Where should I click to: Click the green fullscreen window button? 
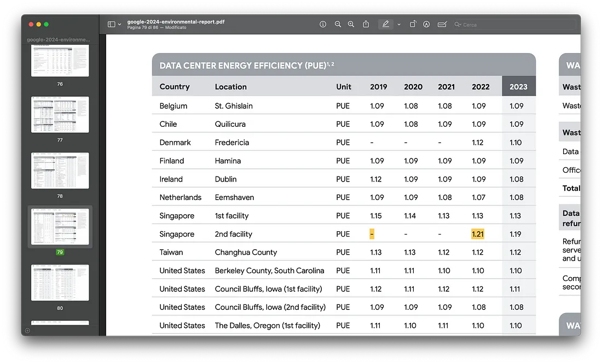tap(46, 24)
